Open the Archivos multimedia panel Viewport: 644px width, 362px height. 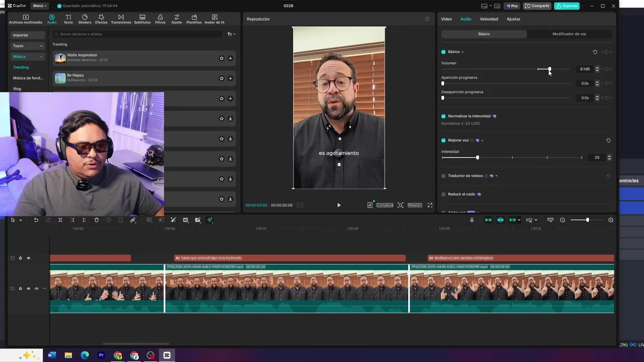point(26,19)
